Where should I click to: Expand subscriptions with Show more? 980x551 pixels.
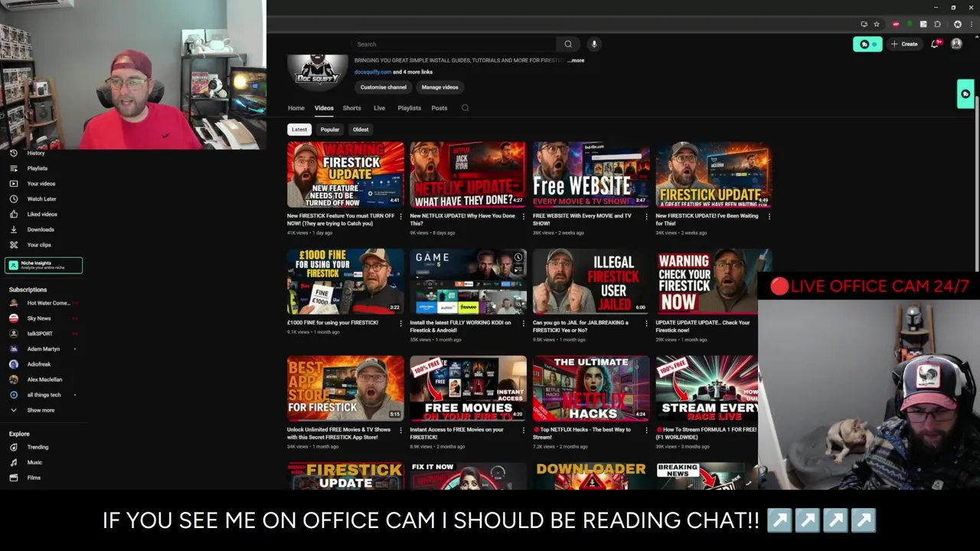[x=41, y=410]
